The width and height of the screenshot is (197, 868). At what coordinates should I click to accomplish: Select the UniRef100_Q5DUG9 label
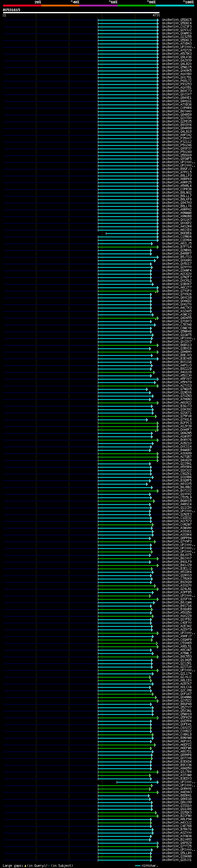click(177, 155)
